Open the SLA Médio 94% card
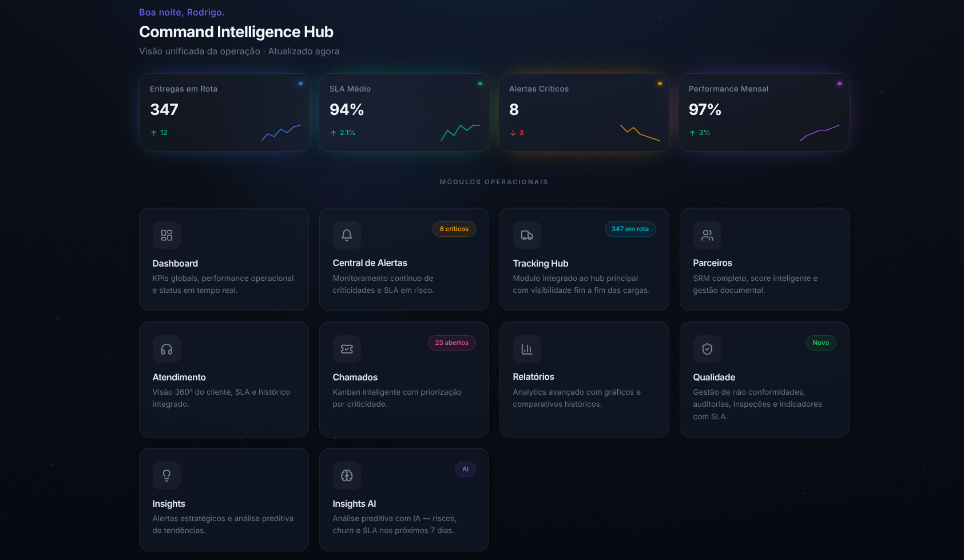Image resolution: width=964 pixels, height=560 pixels. [404, 112]
